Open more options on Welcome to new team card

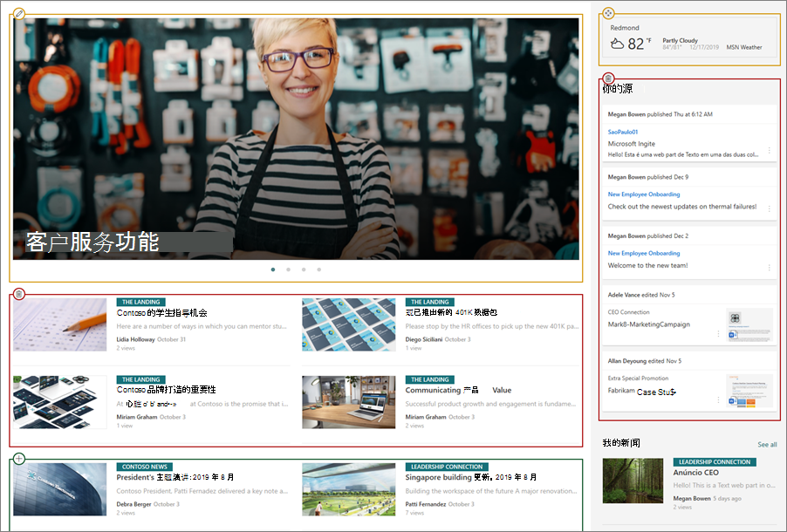[x=769, y=268]
